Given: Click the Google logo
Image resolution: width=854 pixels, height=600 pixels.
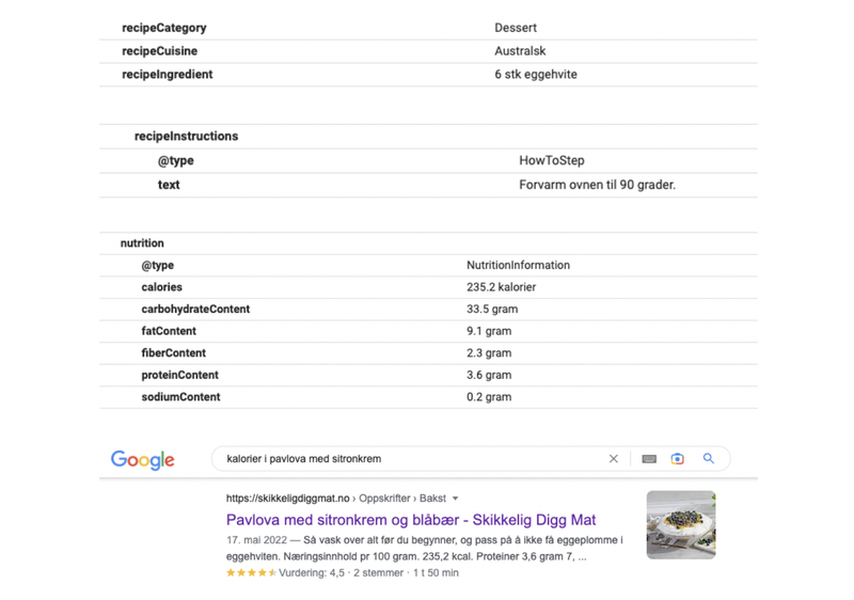Looking at the screenshot, I should pos(142,460).
